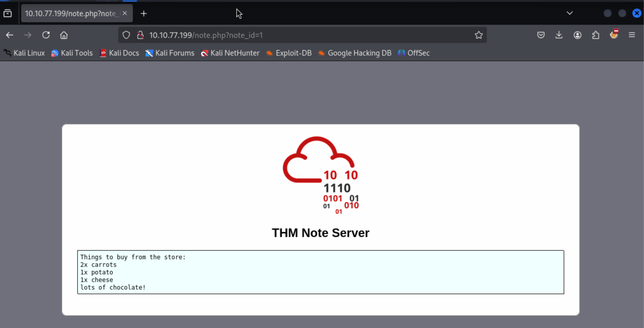Reload the current page
644x328 pixels.
tap(46, 35)
